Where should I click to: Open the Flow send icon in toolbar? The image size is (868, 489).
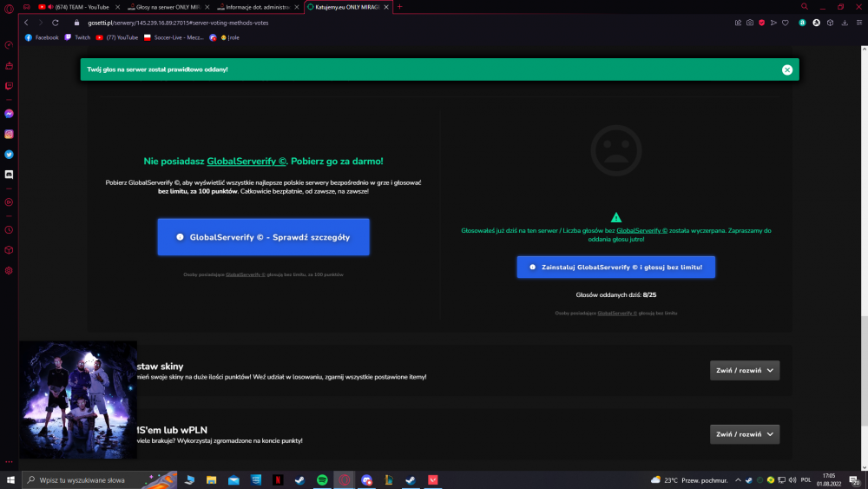[x=773, y=23]
